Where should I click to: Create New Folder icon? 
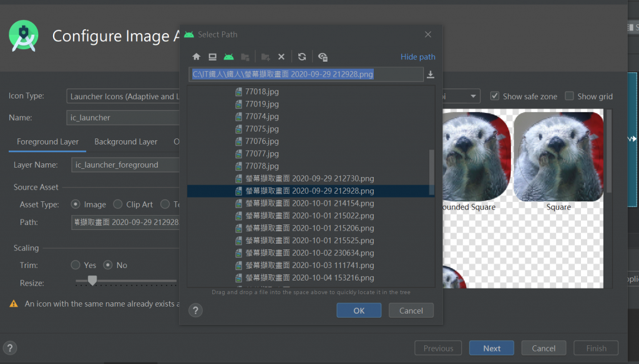tap(265, 57)
